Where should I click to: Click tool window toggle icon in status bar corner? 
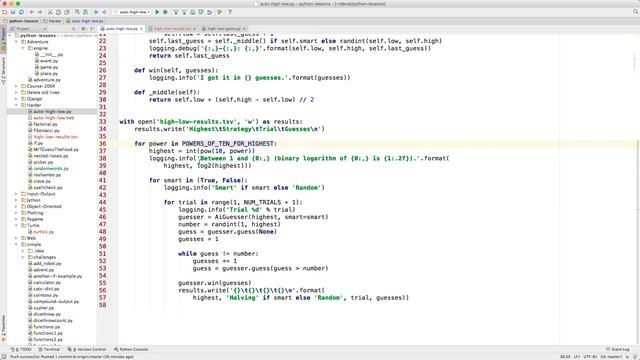3,356
